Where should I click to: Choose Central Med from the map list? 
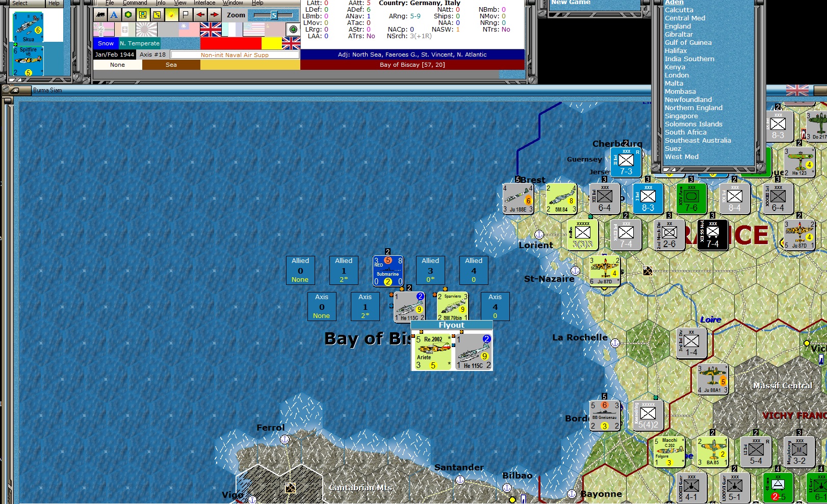click(x=685, y=18)
